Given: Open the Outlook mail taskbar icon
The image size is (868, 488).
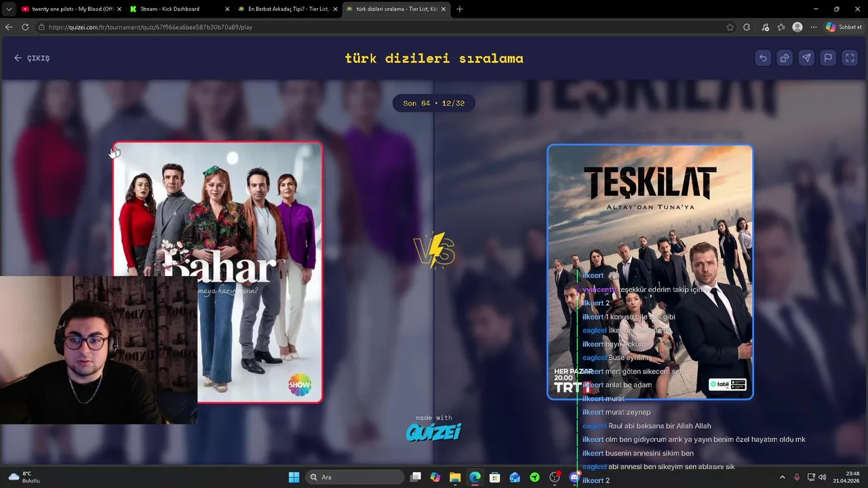Looking at the screenshot, I should 515,477.
